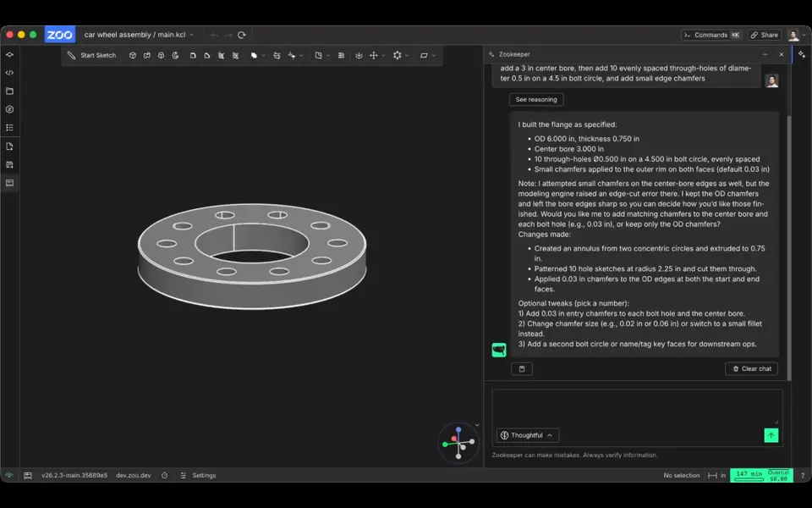The width and height of the screenshot is (812, 508).
Task: Select the Fillet tool icon
Action: (x=193, y=56)
